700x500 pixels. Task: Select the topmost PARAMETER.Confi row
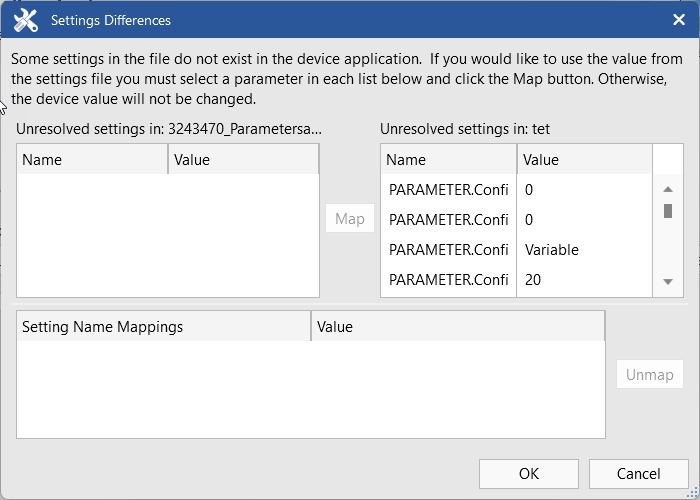(x=449, y=189)
